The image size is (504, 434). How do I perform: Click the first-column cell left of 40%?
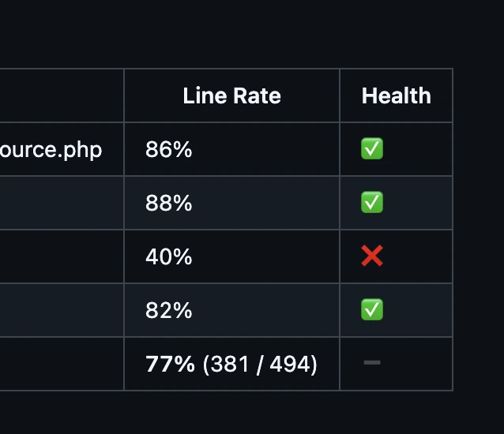[62, 256]
